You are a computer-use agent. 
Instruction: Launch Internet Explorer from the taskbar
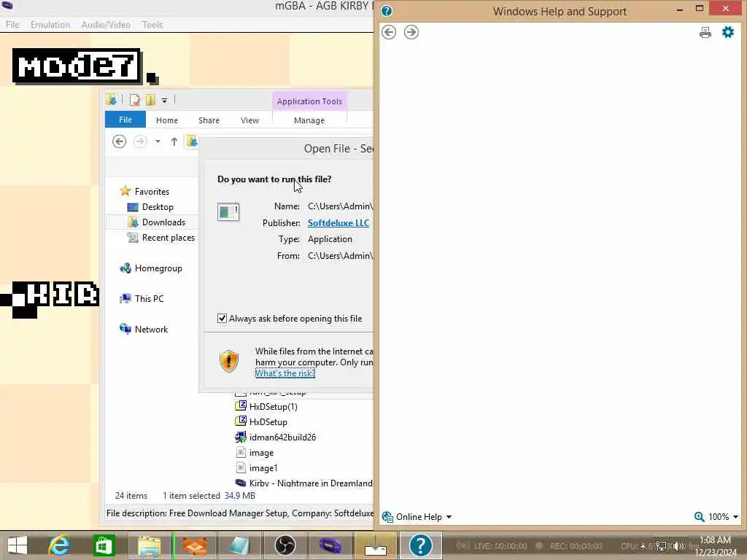58,545
